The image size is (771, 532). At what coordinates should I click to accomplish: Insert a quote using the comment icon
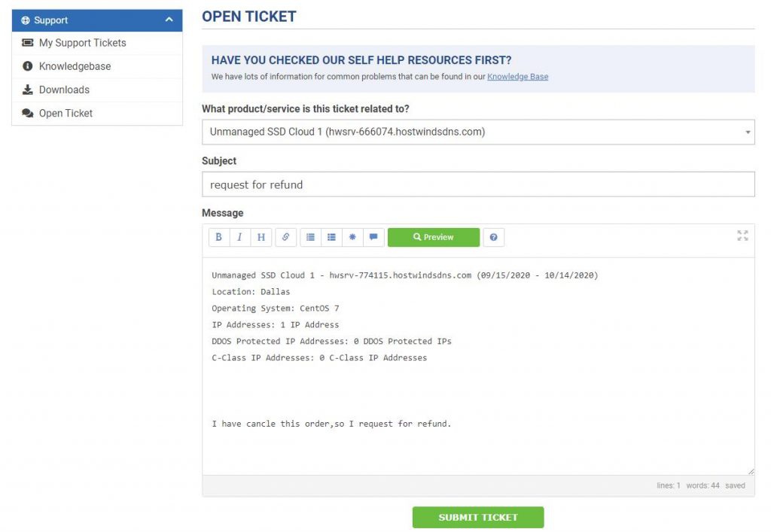[x=373, y=237]
